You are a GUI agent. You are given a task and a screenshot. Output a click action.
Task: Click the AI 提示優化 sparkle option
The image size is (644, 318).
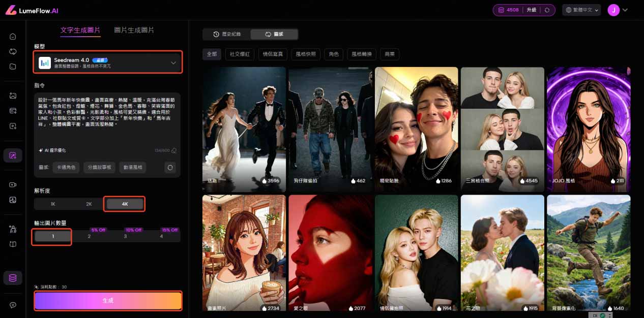pos(52,150)
